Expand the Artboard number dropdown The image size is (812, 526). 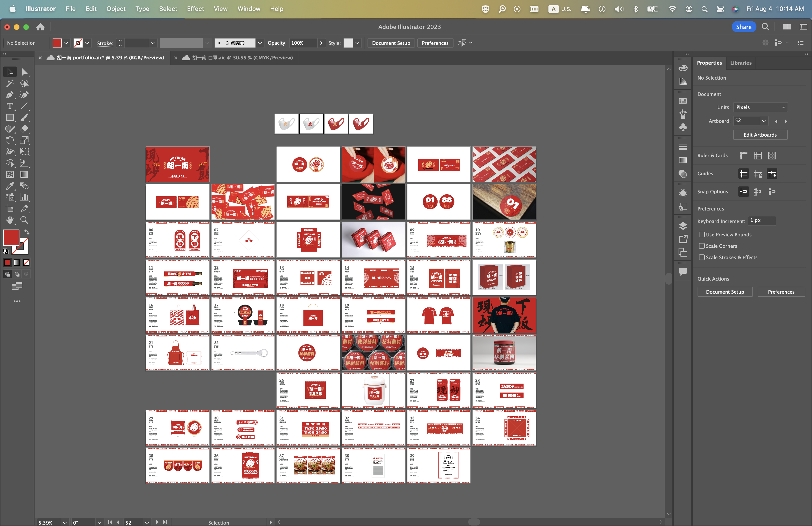tap(764, 121)
